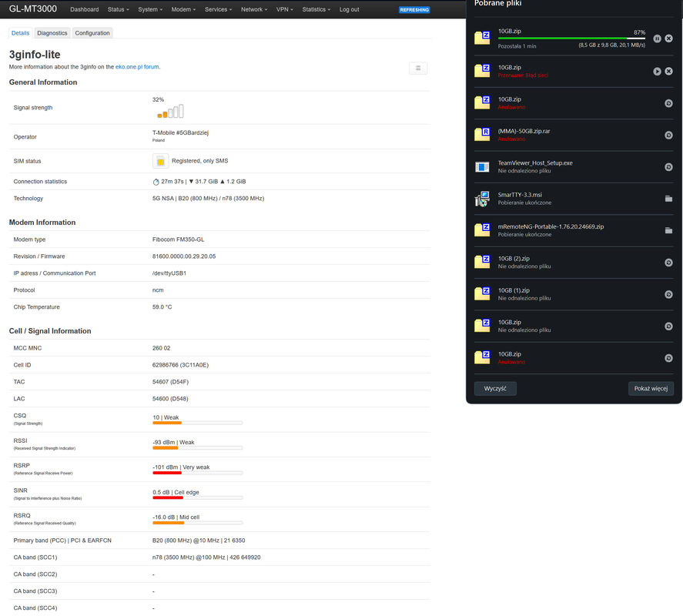Click the TeamViewer_Host_Setup.exe file icon
This screenshot has height=616, width=683.
point(482,167)
